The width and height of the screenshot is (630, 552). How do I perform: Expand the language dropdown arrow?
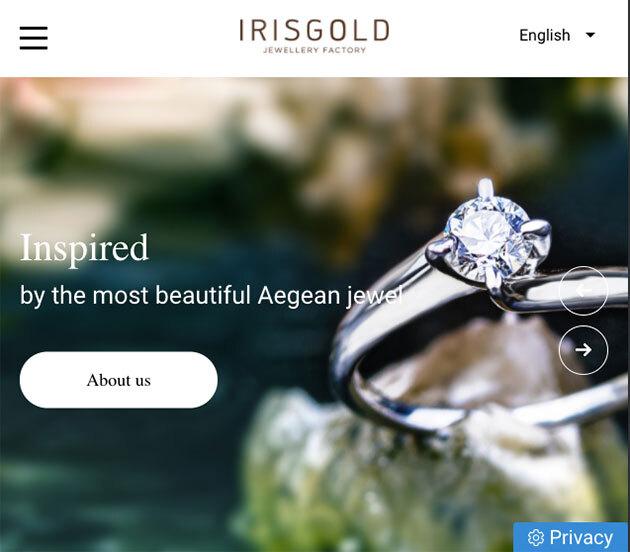[x=590, y=35]
